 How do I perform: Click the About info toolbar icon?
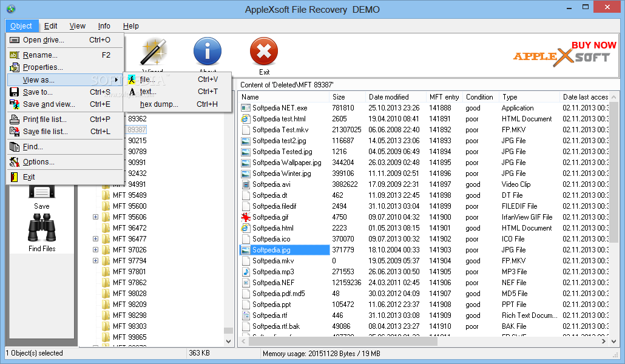[208, 52]
